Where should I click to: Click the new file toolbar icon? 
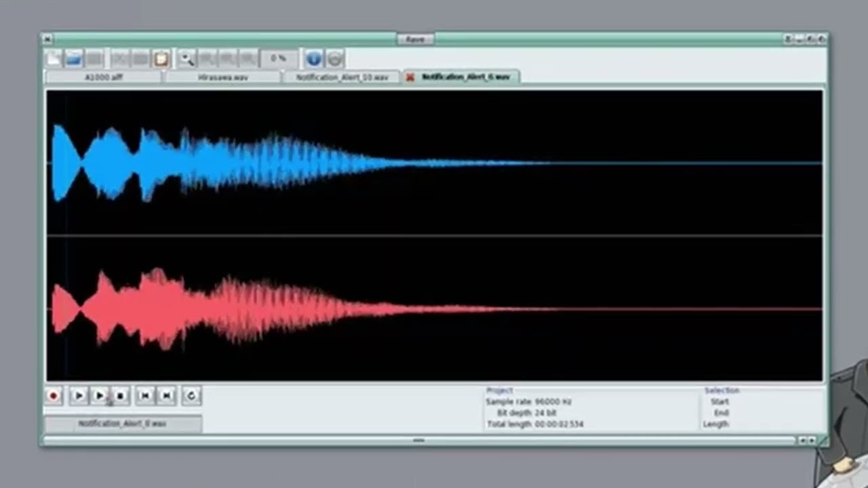[x=53, y=59]
